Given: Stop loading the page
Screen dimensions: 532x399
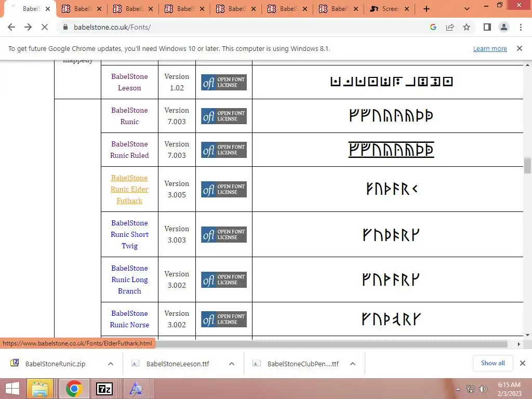Looking at the screenshot, I should point(45,27).
